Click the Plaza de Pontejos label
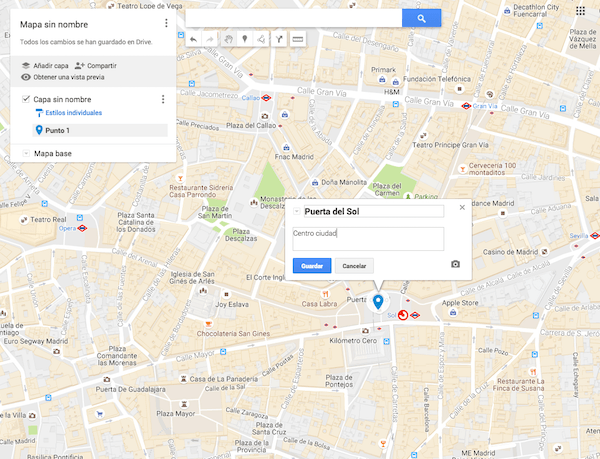600x459 pixels. pos(339,381)
